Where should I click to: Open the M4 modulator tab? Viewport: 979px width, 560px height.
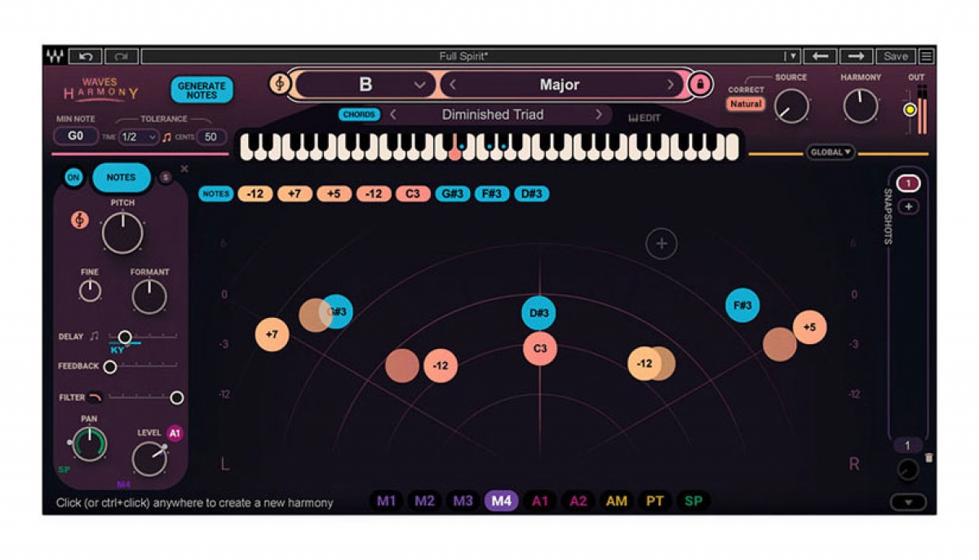(502, 501)
